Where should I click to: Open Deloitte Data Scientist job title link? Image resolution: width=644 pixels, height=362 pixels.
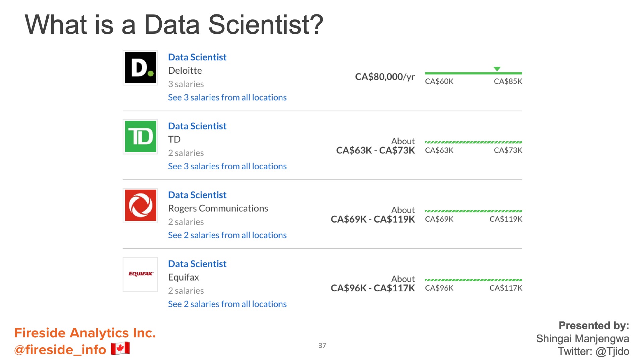tap(197, 57)
